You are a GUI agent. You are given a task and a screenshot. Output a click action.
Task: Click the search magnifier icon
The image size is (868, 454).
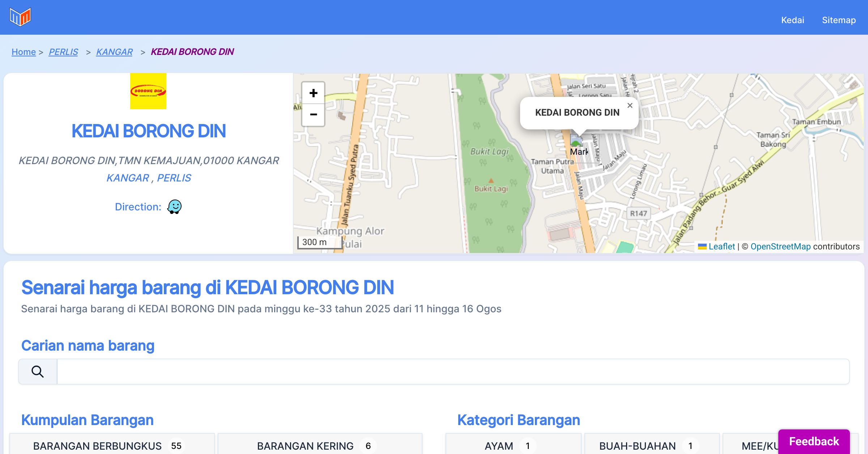click(x=38, y=372)
